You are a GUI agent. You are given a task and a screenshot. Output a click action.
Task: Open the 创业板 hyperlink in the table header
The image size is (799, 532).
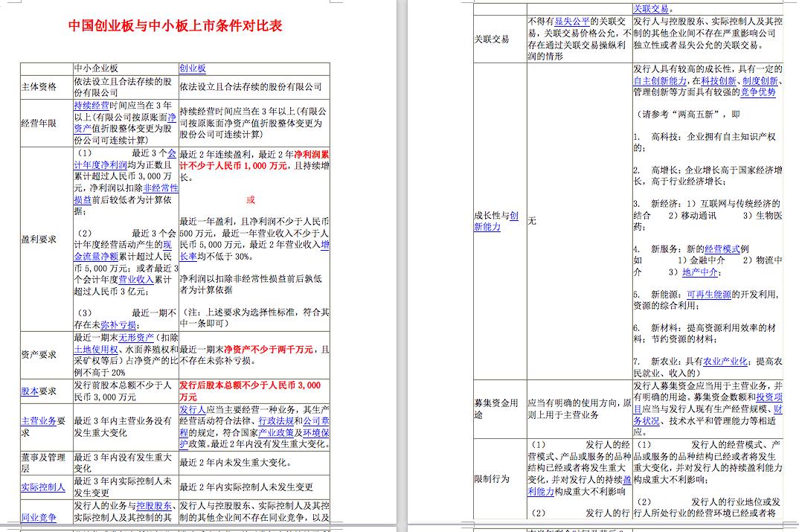(x=191, y=68)
